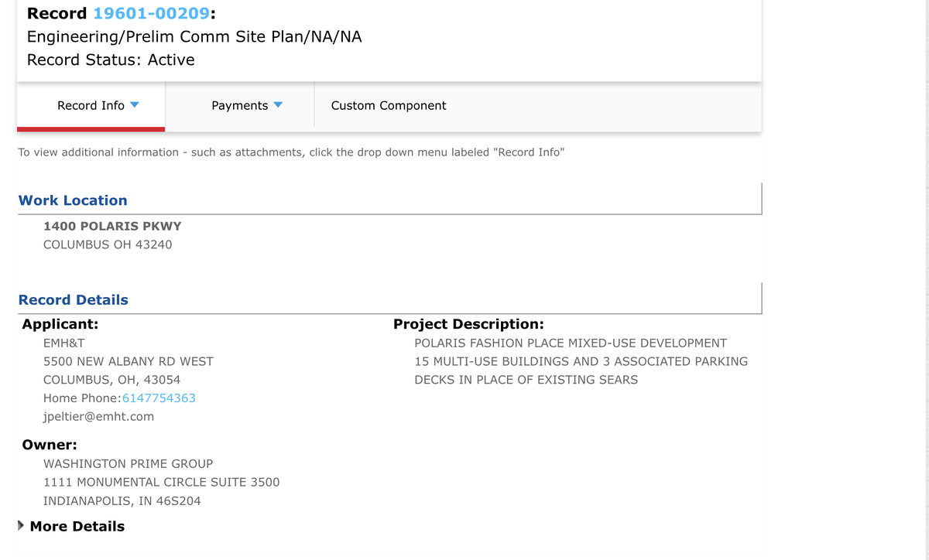Click the 1111 MONUMENTAL CIRCLE SUITE 3500 line
Image resolution: width=929 pixels, height=560 pixels.
(x=161, y=482)
